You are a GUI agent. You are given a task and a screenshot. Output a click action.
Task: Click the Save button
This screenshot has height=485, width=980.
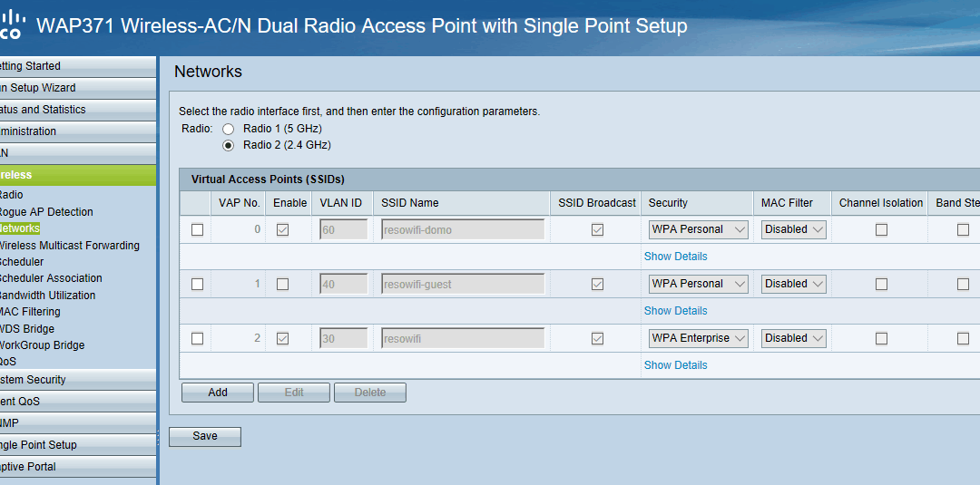click(x=205, y=436)
